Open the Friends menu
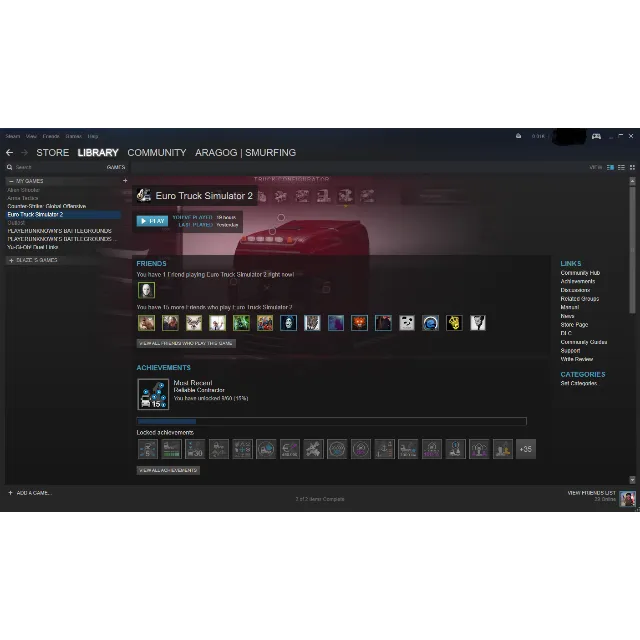 point(51,136)
